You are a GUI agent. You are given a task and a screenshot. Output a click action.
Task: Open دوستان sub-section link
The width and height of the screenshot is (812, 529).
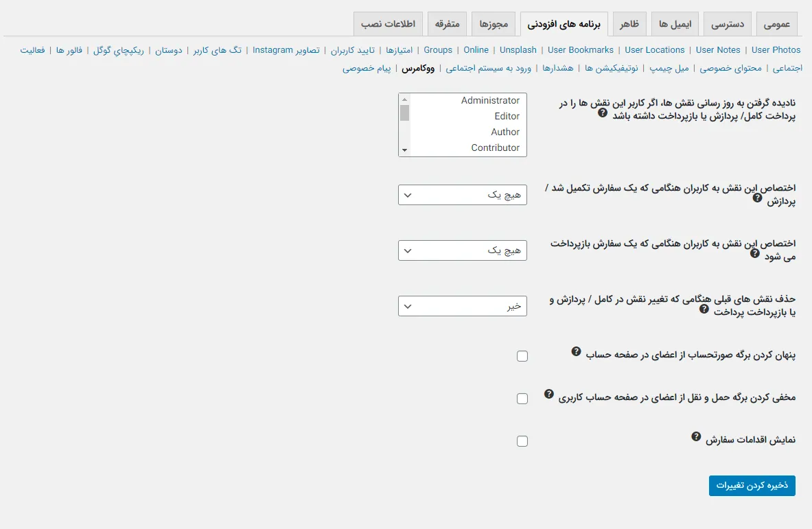[x=169, y=50]
